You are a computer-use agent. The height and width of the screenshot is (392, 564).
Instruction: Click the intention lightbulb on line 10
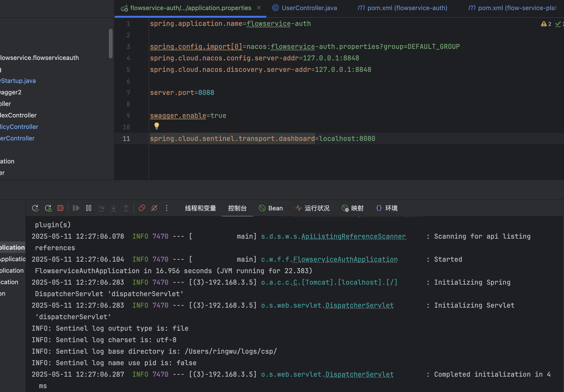pos(157,126)
